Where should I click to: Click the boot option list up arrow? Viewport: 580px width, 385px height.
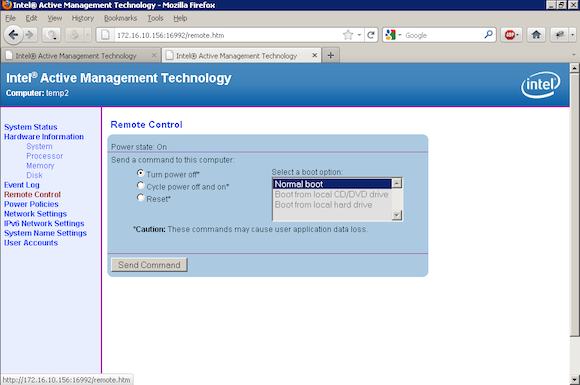tap(397, 183)
